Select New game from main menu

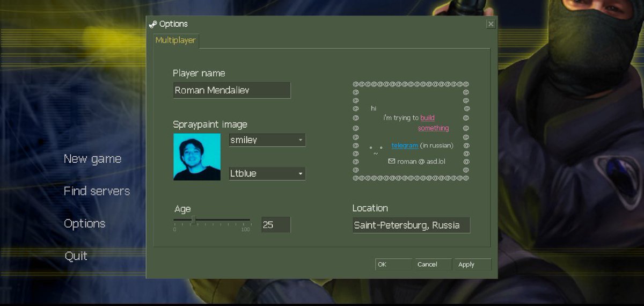tap(92, 159)
